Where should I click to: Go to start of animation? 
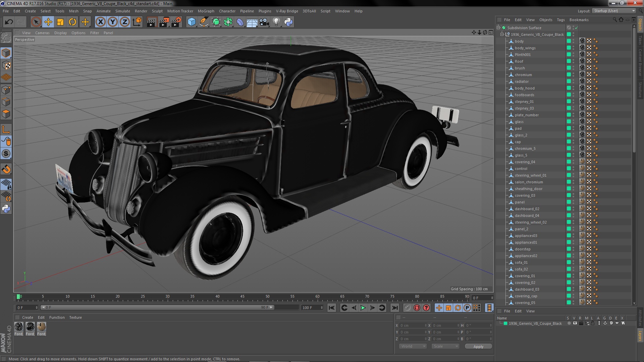click(331, 308)
